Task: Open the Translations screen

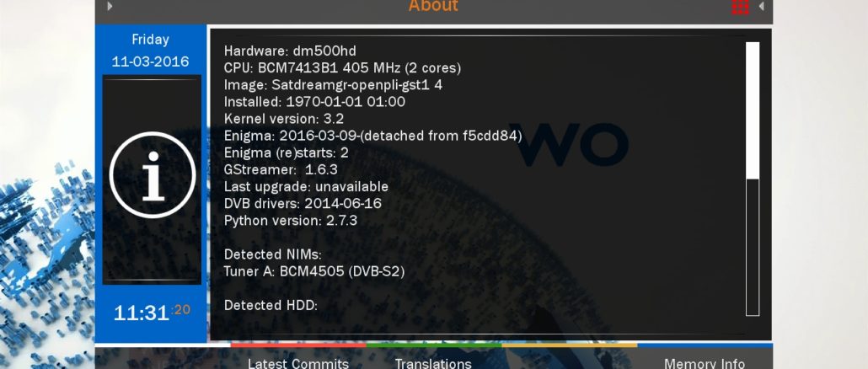Action: point(433,363)
